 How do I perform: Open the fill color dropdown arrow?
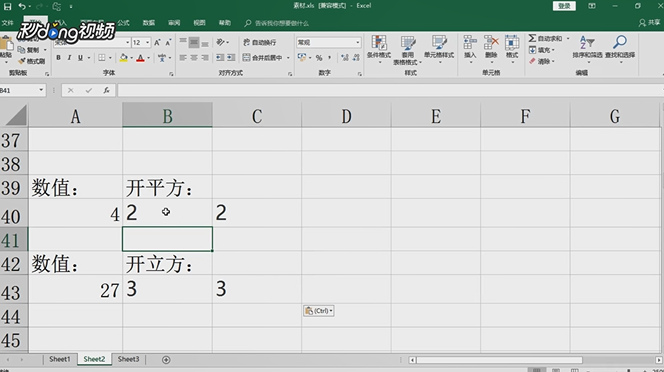click(x=131, y=58)
